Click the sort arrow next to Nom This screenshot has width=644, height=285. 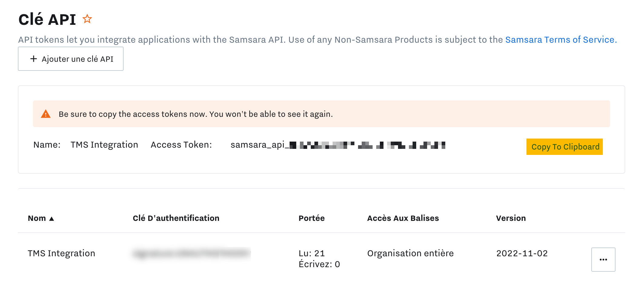tap(52, 218)
